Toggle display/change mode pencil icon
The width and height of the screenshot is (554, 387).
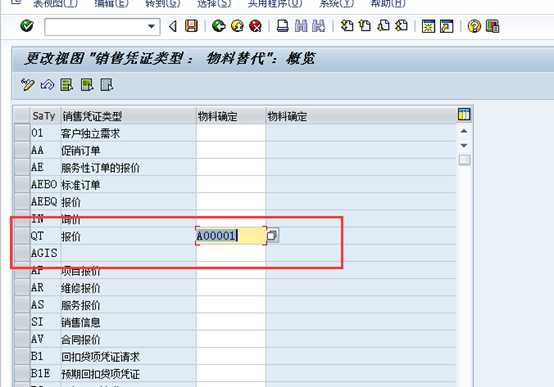pos(28,85)
